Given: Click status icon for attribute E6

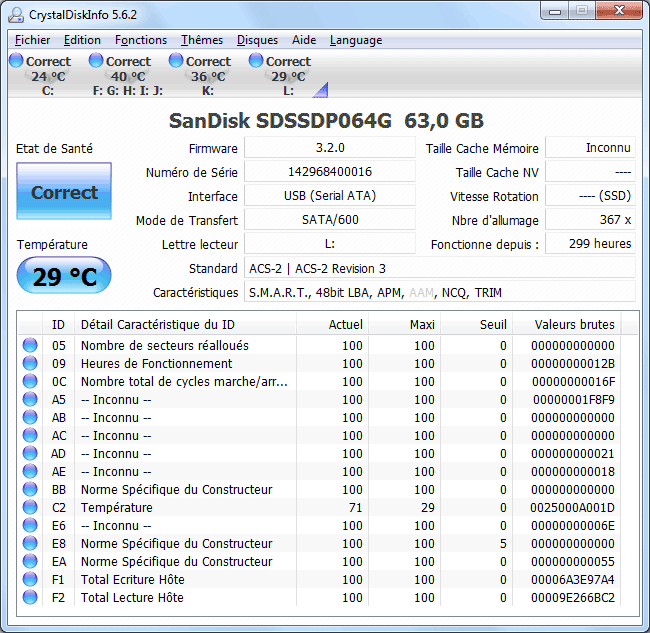Looking at the screenshot, I should [30, 525].
